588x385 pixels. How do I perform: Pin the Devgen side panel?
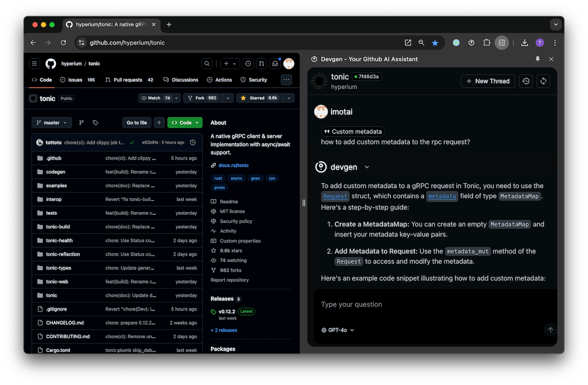537,59
